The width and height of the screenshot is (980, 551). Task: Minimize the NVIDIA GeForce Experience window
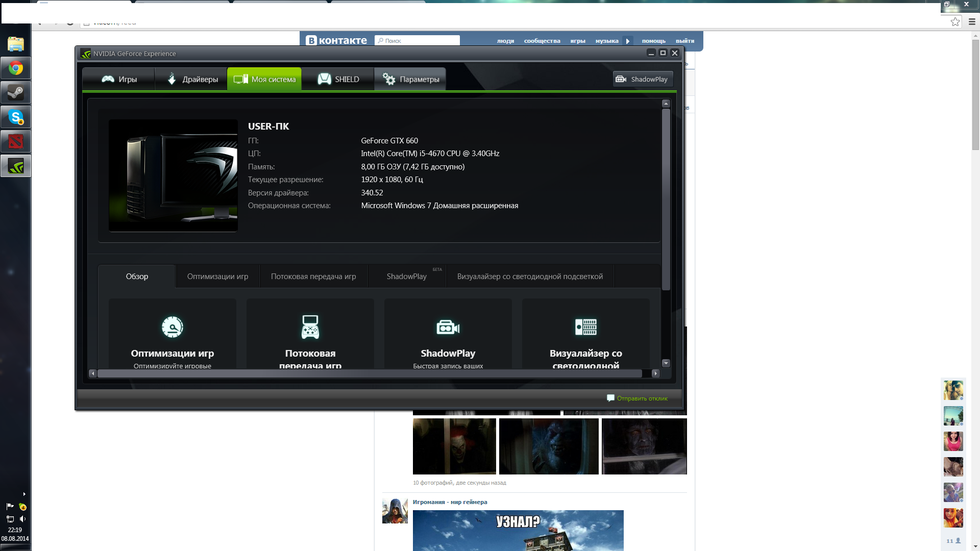pyautogui.click(x=651, y=53)
